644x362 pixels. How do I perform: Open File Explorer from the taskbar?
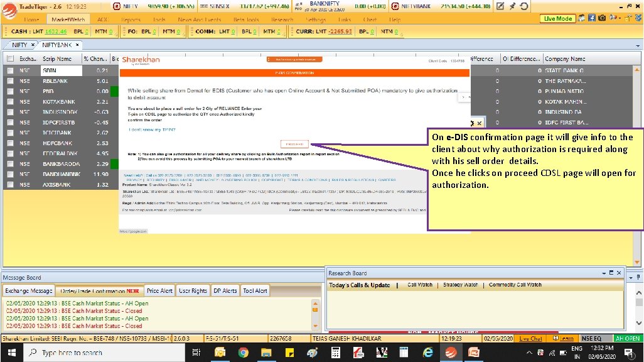[266, 353]
